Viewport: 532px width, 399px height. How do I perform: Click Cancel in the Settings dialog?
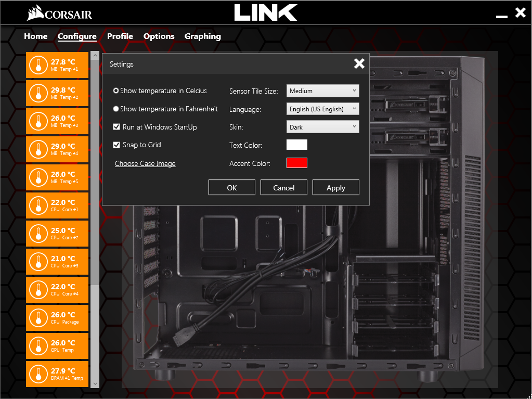(283, 188)
